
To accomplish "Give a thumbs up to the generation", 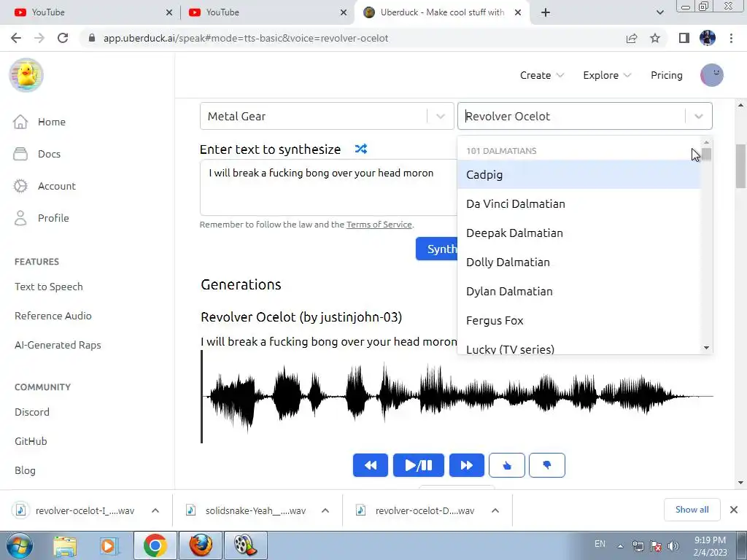I will pos(507,465).
